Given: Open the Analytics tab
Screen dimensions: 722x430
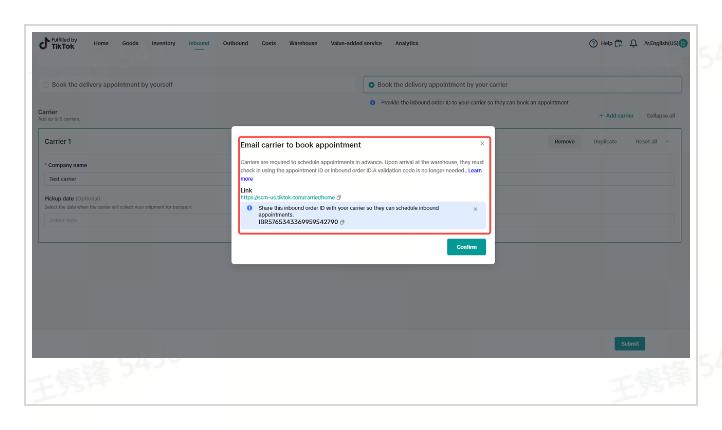Looking at the screenshot, I should pos(407,43).
